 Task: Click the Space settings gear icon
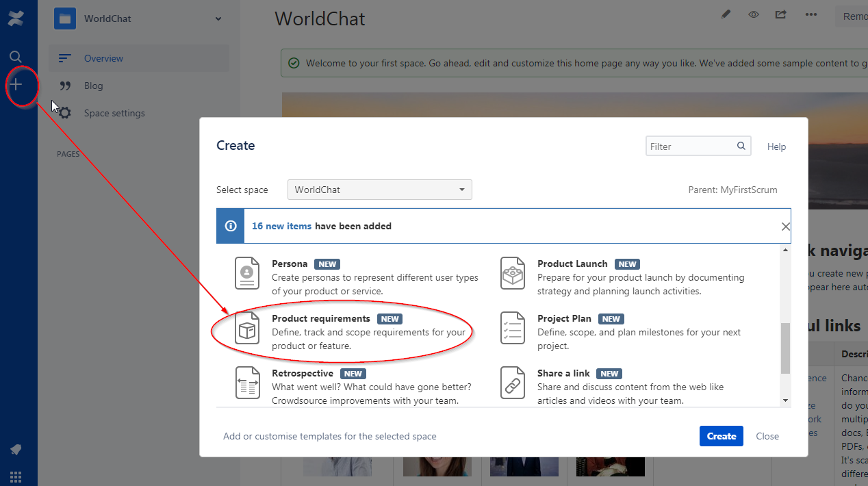click(65, 113)
